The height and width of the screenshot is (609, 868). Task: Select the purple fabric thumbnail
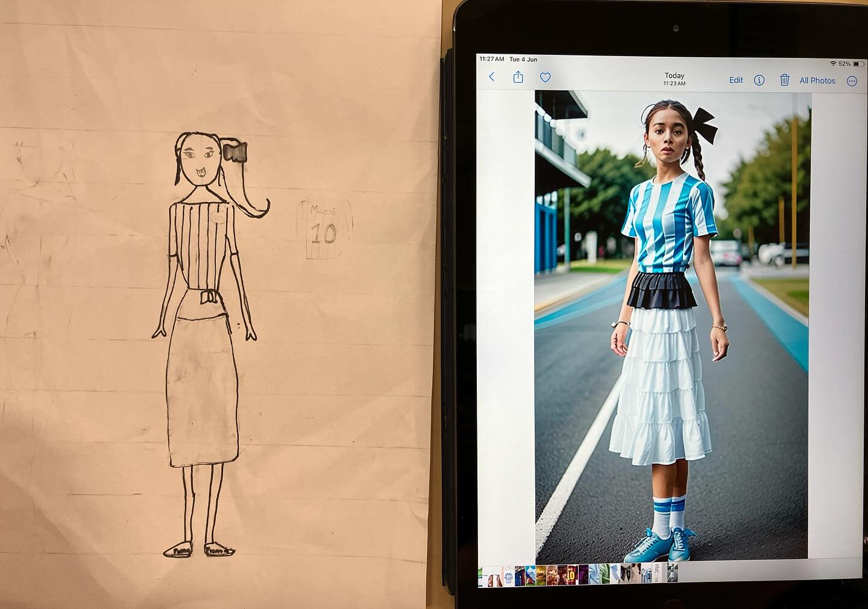pyautogui.click(x=583, y=575)
